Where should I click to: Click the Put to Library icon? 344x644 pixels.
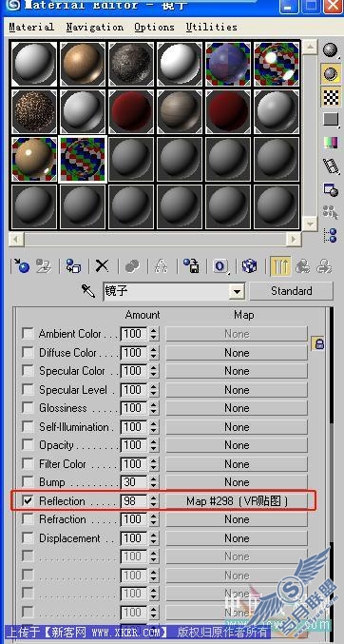click(191, 266)
